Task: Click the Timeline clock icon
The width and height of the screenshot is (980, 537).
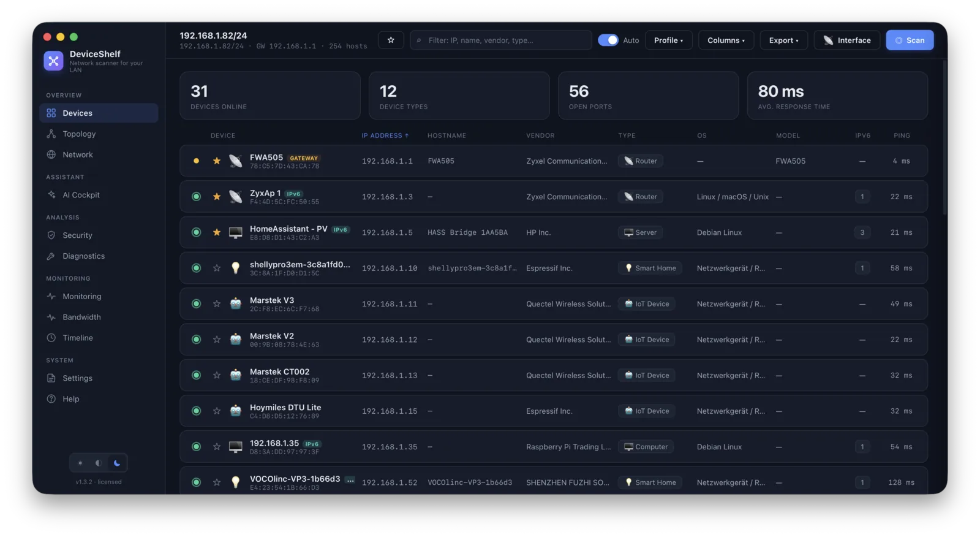Action: (51, 338)
